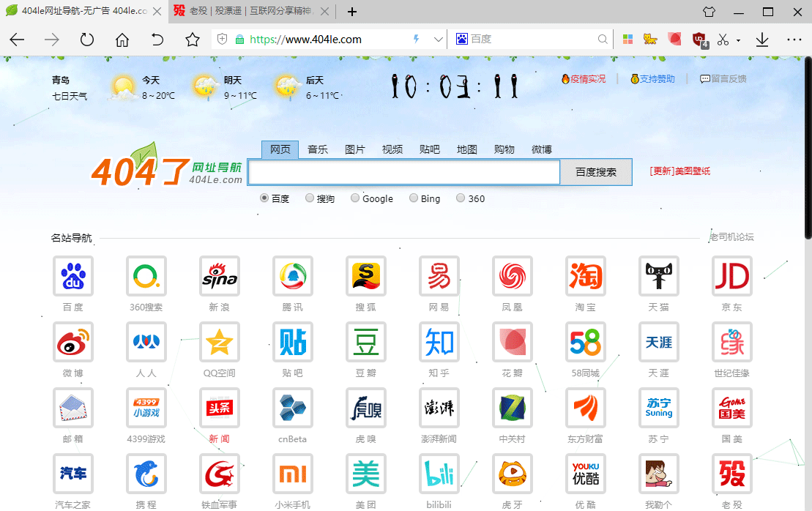Open the Baidu (百度) site icon

coord(73,276)
